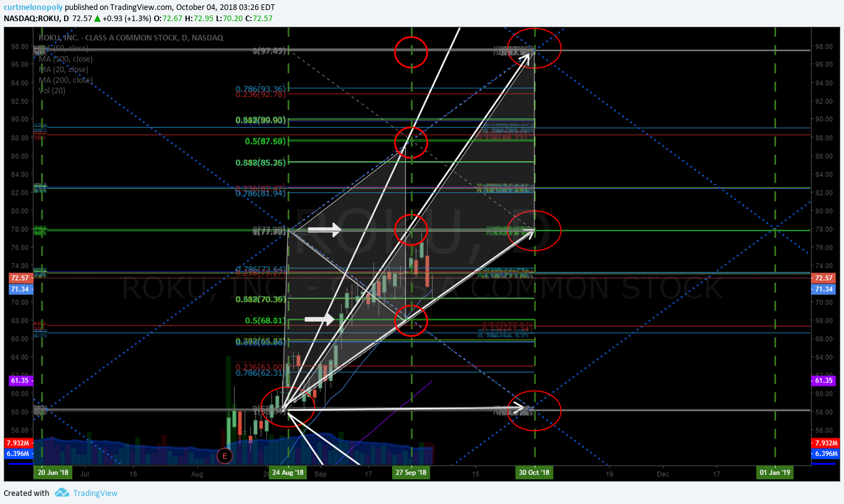Image resolution: width=844 pixels, height=504 pixels.
Task: Select the 0.236(63.00) Fibonacci level label
Action: pos(260,367)
